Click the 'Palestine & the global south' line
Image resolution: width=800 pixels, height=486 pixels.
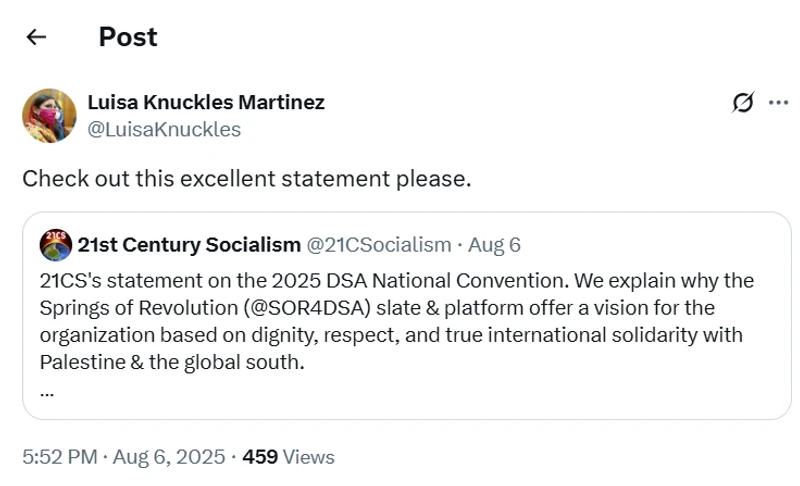coord(172,362)
